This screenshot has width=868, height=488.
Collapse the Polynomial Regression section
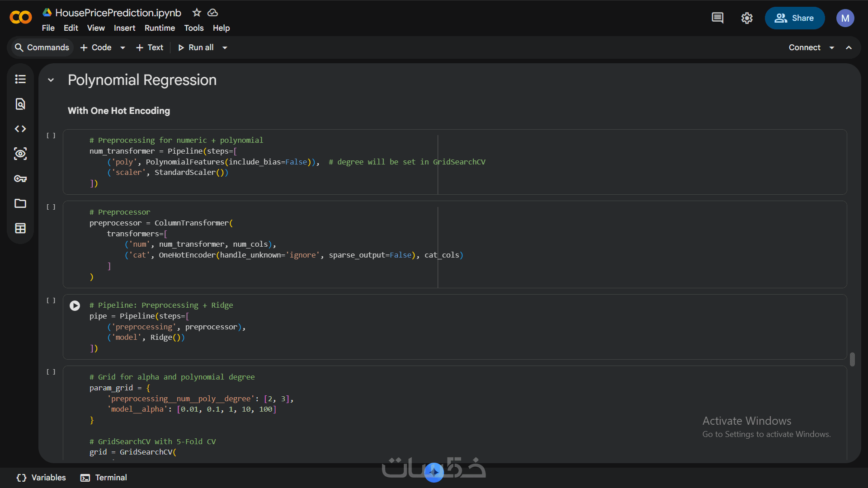click(x=51, y=80)
